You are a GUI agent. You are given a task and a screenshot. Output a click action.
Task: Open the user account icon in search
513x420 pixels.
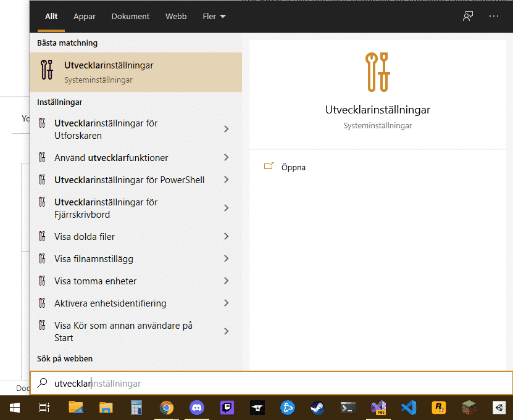(468, 16)
